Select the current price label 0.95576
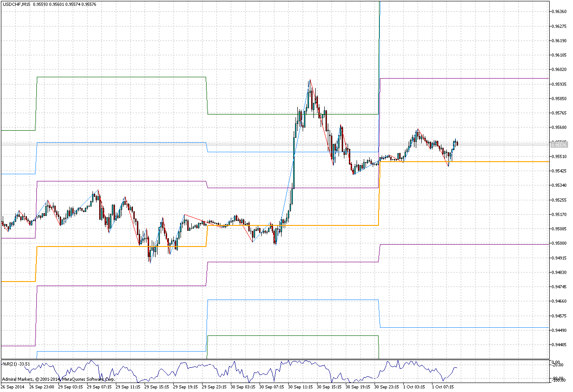 (560, 145)
